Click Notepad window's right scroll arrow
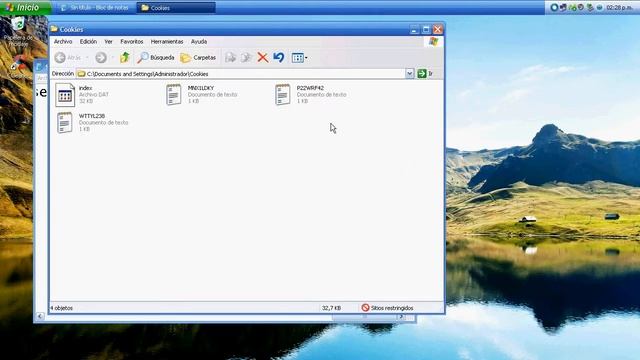640x360 pixels. [402, 317]
